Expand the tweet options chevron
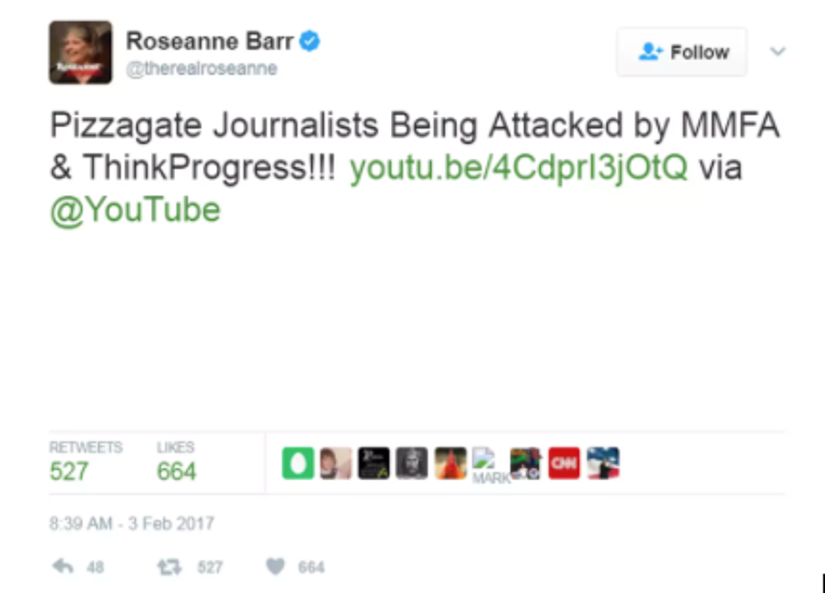 [x=778, y=52]
